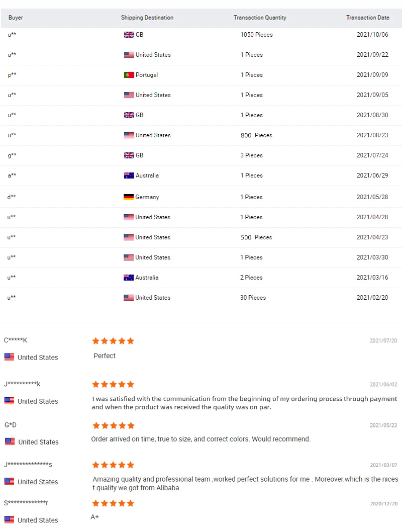Click the Transaction Quantity column header
The width and height of the screenshot is (402, 532).
click(x=260, y=18)
